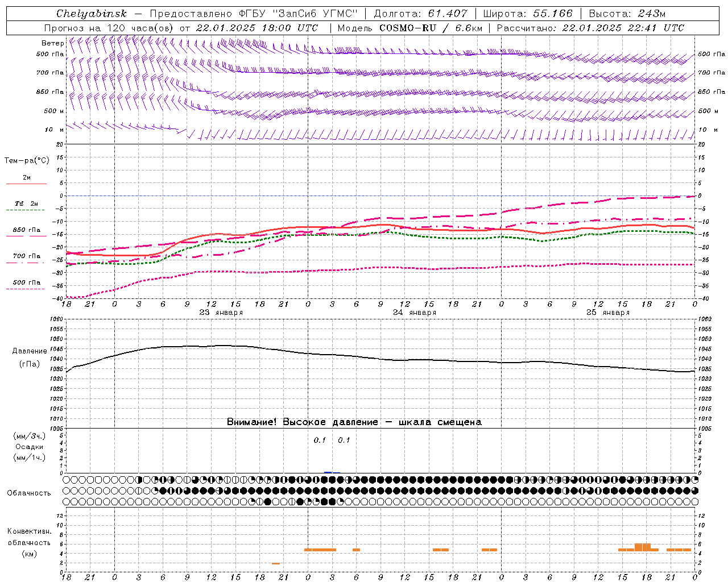Click the '(гПа)' pressure unit label
Screen dimensions: 728x582
pos(30,364)
